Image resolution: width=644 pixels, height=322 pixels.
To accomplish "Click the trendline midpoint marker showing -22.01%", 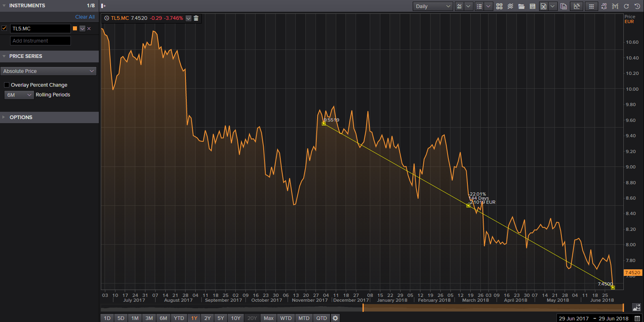I will click(x=468, y=206).
